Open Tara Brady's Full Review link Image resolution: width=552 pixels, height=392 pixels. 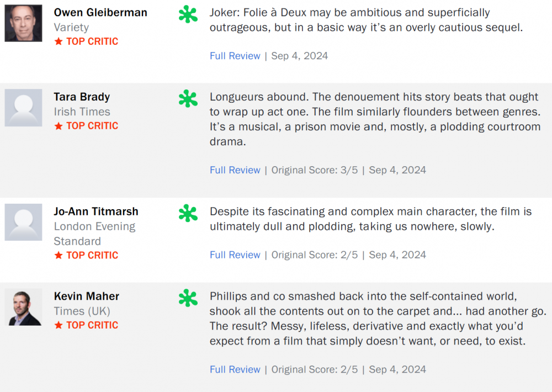click(x=235, y=170)
